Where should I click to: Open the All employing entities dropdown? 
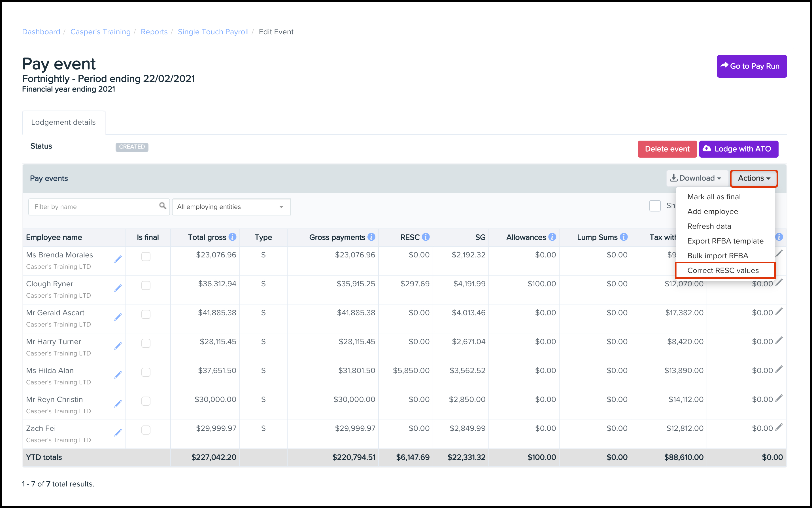coord(231,207)
